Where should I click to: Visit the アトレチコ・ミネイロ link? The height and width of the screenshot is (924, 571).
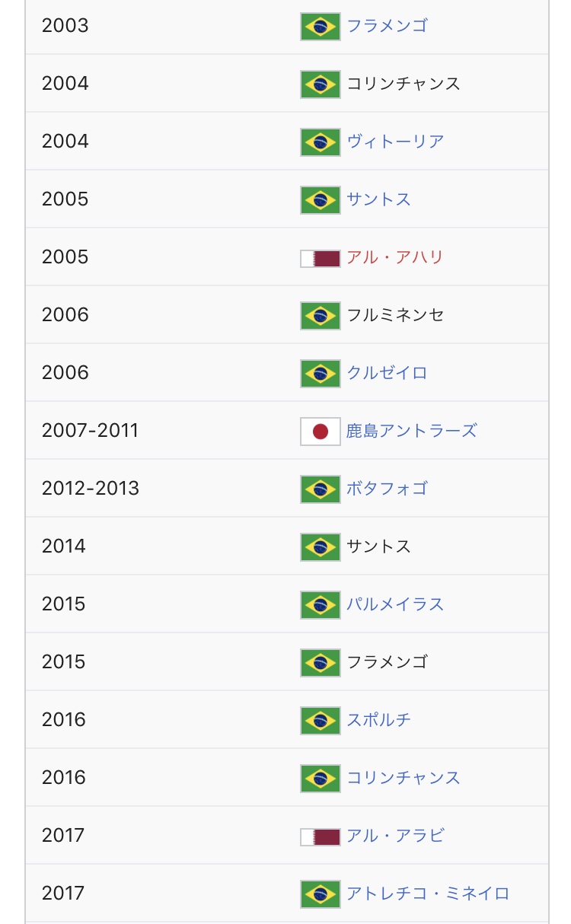tap(428, 894)
